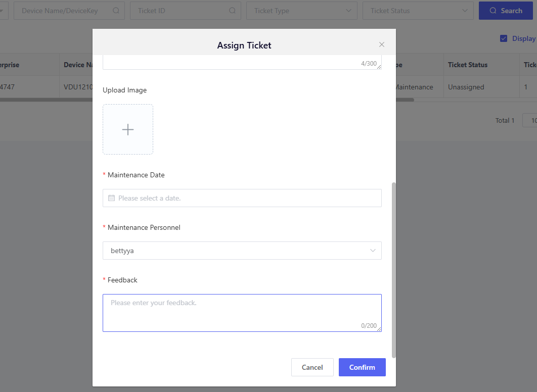Click the Ticket Status column header

tap(467, 65)
